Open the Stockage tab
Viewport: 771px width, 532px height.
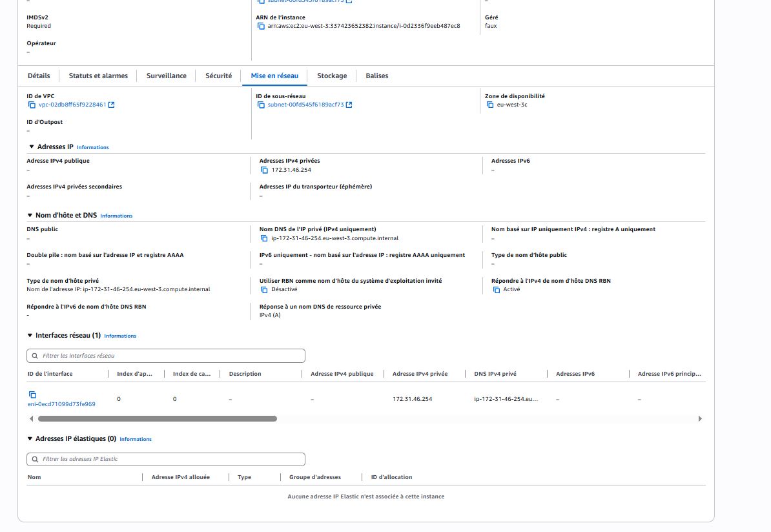(x=331, y=76)
